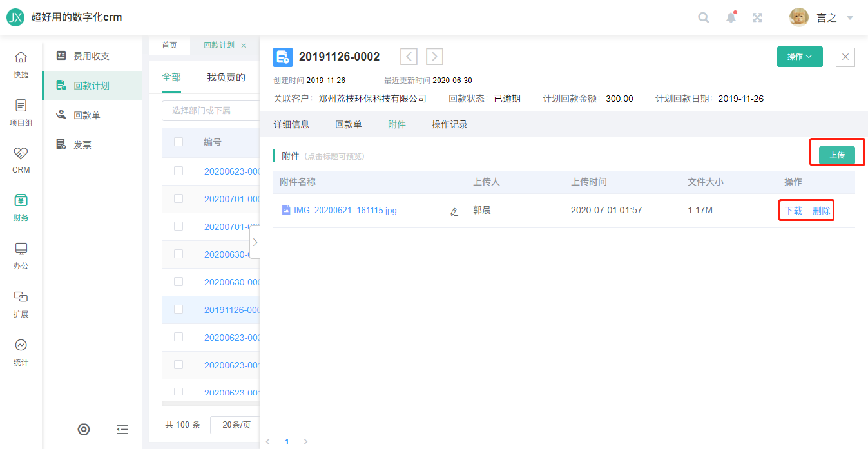Go to next record with right arrow

(x=434, y=57)
